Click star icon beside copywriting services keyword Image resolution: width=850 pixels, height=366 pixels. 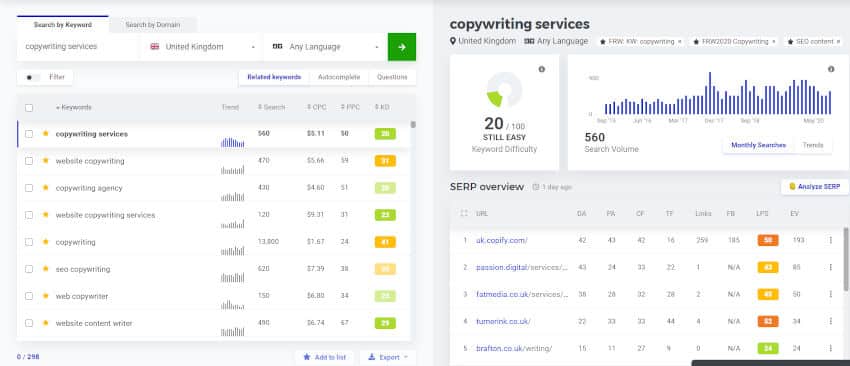pyautogui.click(x=46, y=133)
